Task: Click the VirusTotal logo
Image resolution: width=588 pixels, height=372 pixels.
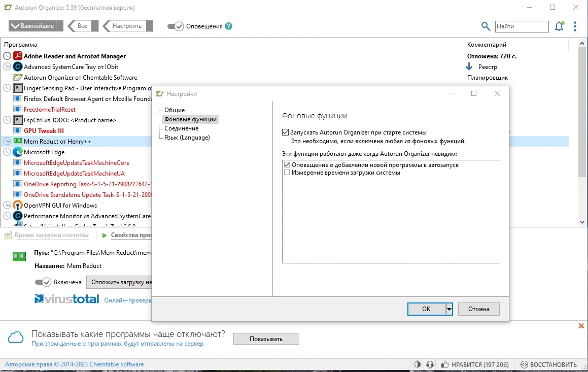Action: (x=67, y=299)
